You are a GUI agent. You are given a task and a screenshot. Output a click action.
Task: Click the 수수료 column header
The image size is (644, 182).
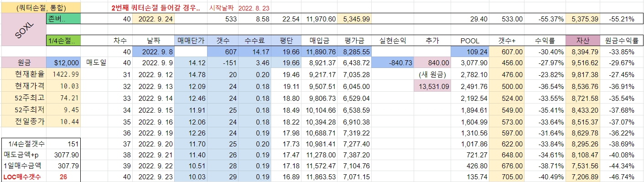pyautogui.click(x=254, y=40)
